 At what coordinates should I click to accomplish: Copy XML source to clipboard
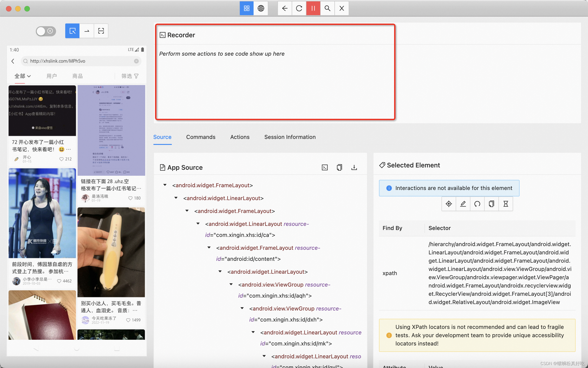(x=339, y=167)
